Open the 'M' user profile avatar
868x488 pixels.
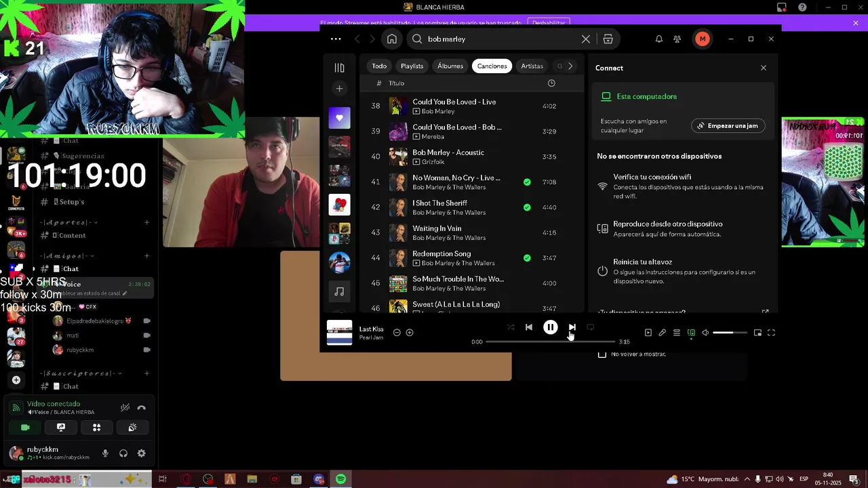coord(702,39)
